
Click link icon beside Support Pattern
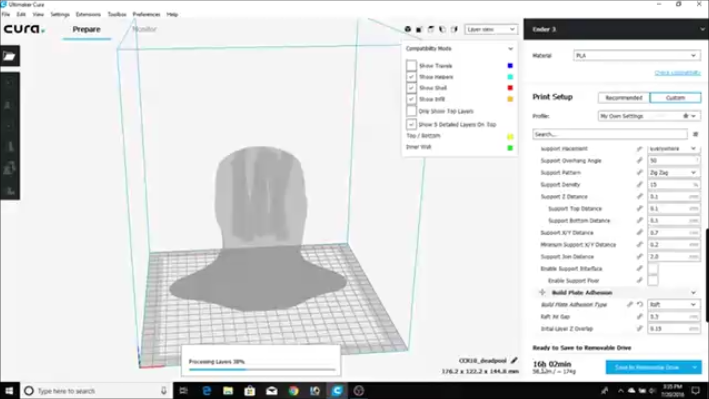(x=639, y=172)
